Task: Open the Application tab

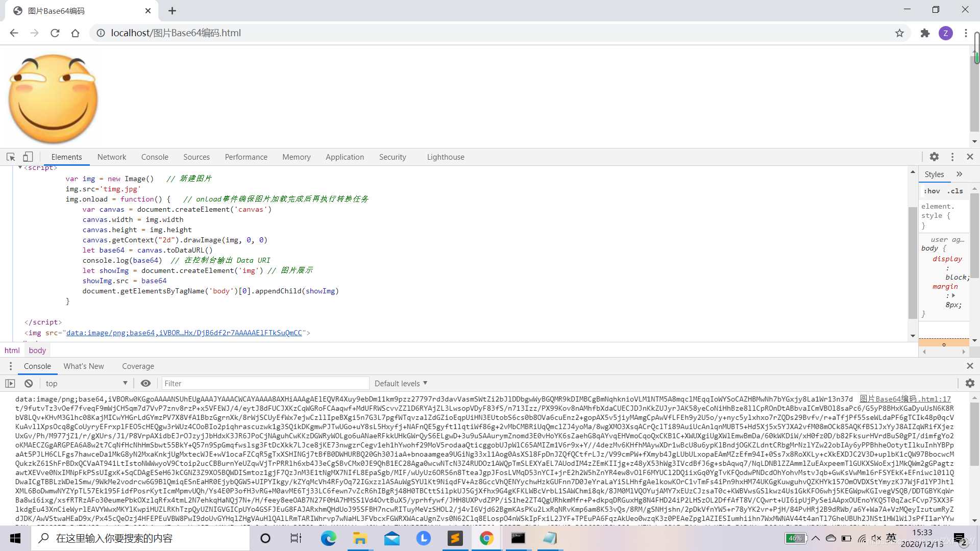Action: [x=345, y=157]
